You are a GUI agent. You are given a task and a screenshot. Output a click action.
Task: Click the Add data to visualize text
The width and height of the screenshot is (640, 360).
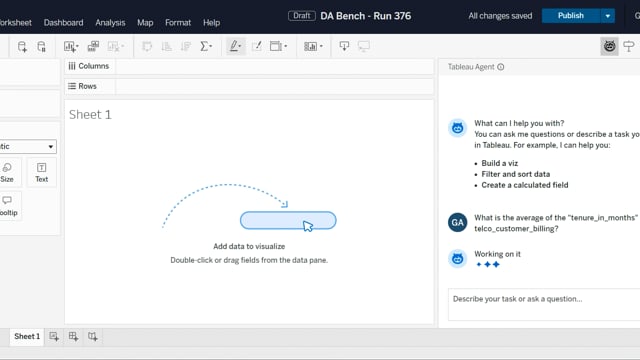[249, 247]
